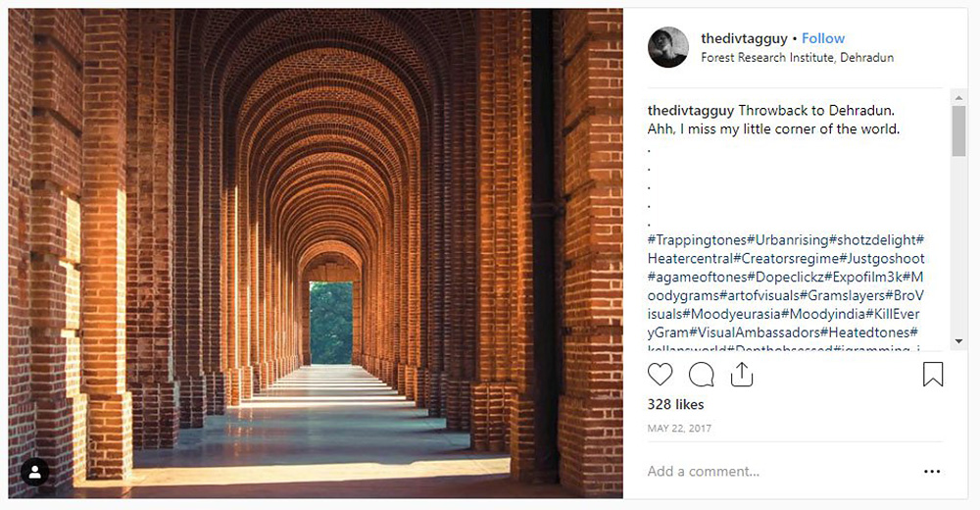
Task: Show tagged people icon on photo
Action: point(34,472)
